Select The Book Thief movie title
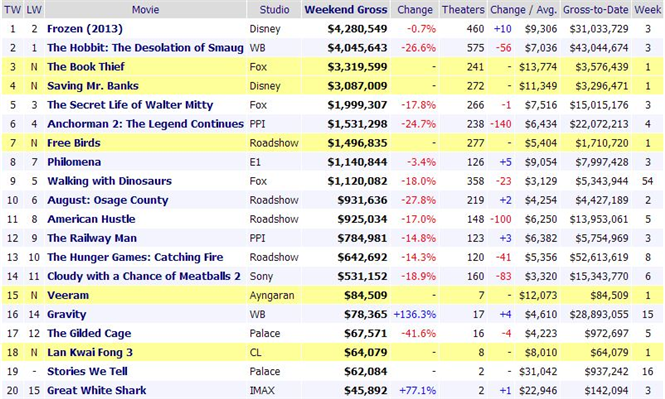The width and height of the screenshot is (665, 399). (x=86, y=67)
